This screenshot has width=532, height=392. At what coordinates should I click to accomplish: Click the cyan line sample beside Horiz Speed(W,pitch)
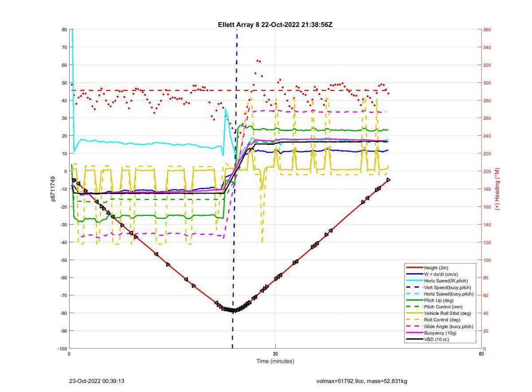coord(415,281)
